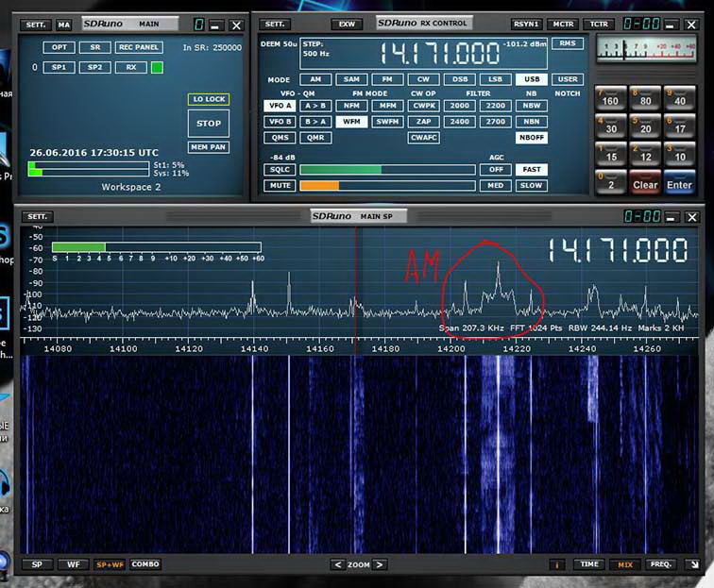Mute the receiver audio

click(280, 185)
